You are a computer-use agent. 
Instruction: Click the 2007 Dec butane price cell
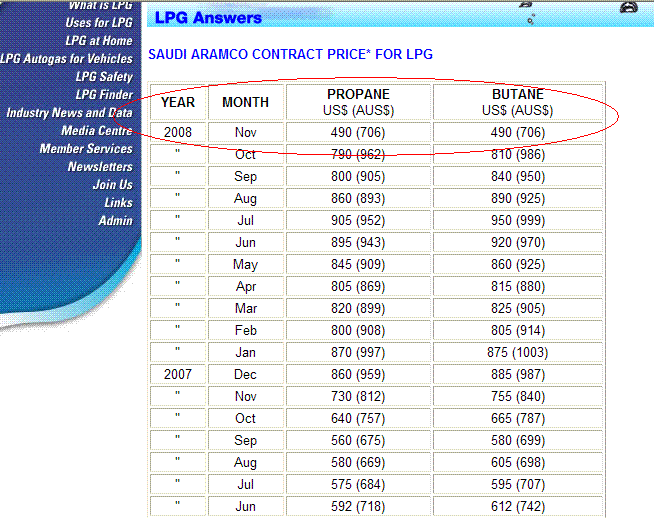point(517,375)
